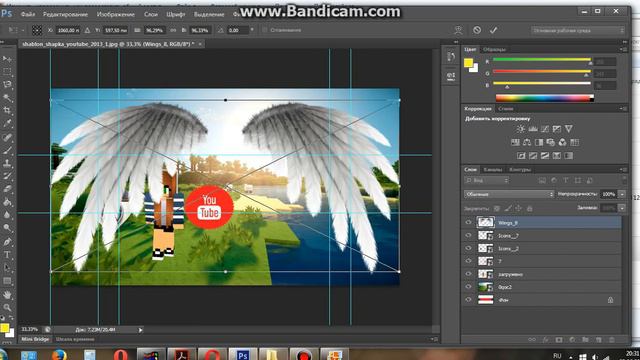Hide the Icons__2 layer

(468, 248)
